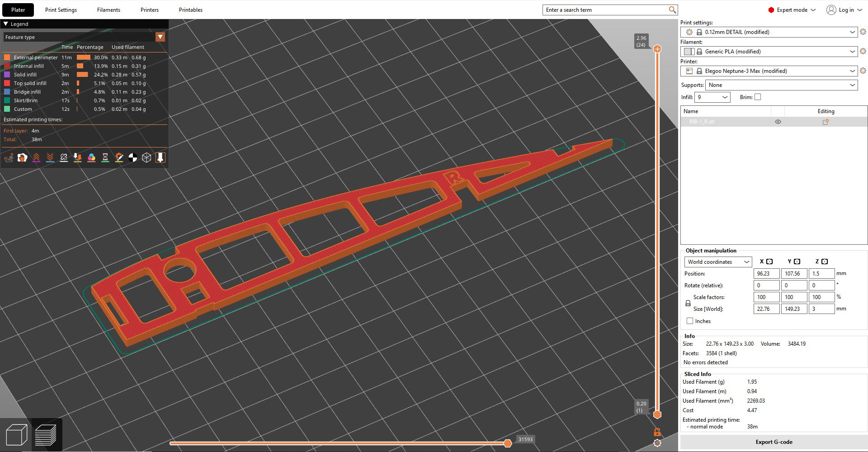Screen dimensions: 868x452
Task: Click Editing column header
Action: point(826,111)
